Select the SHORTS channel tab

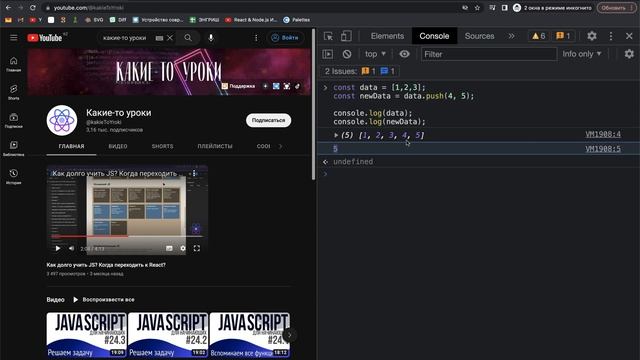pyautogui.click(x=162, y=146)
